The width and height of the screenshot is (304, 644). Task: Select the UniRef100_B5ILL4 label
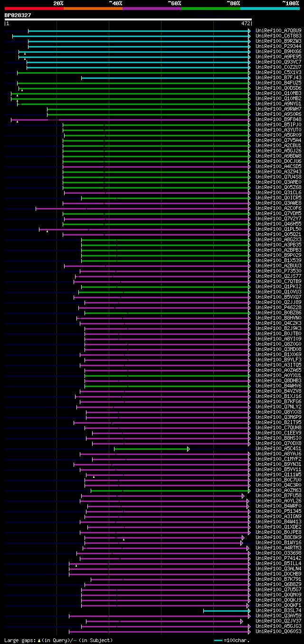pos(278,563)
